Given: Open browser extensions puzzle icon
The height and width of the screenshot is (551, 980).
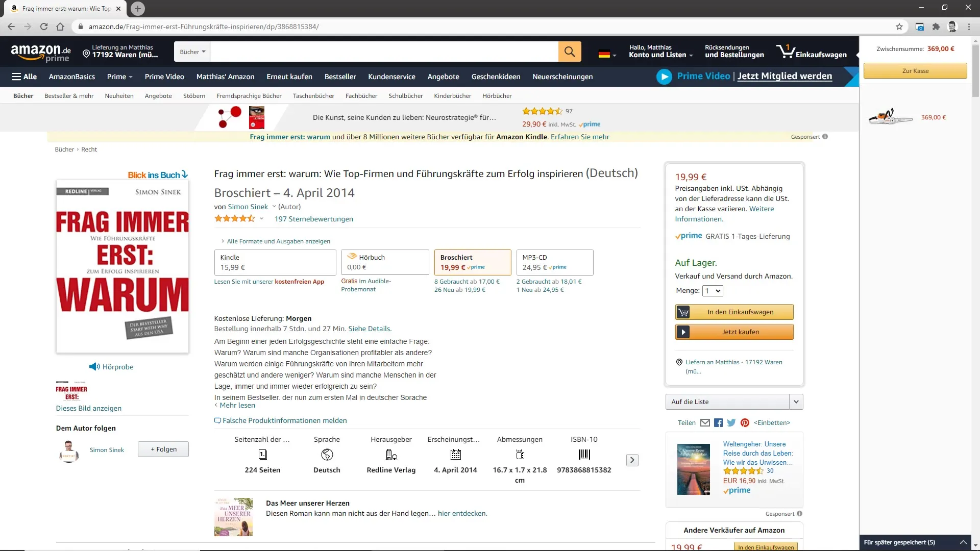Looking at the screenshot, I should [936, 27].
